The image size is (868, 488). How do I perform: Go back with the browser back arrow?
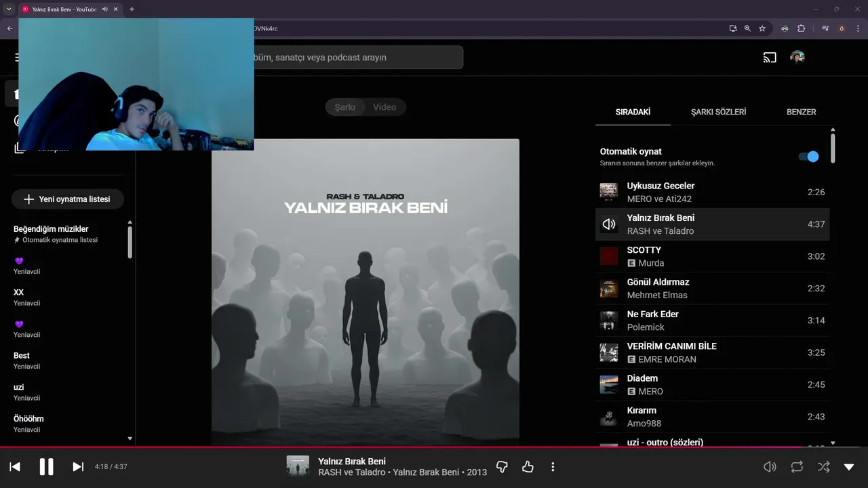9,28
